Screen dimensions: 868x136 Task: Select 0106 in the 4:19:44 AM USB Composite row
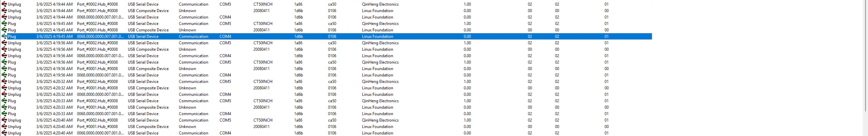click(x=332, y=11)
